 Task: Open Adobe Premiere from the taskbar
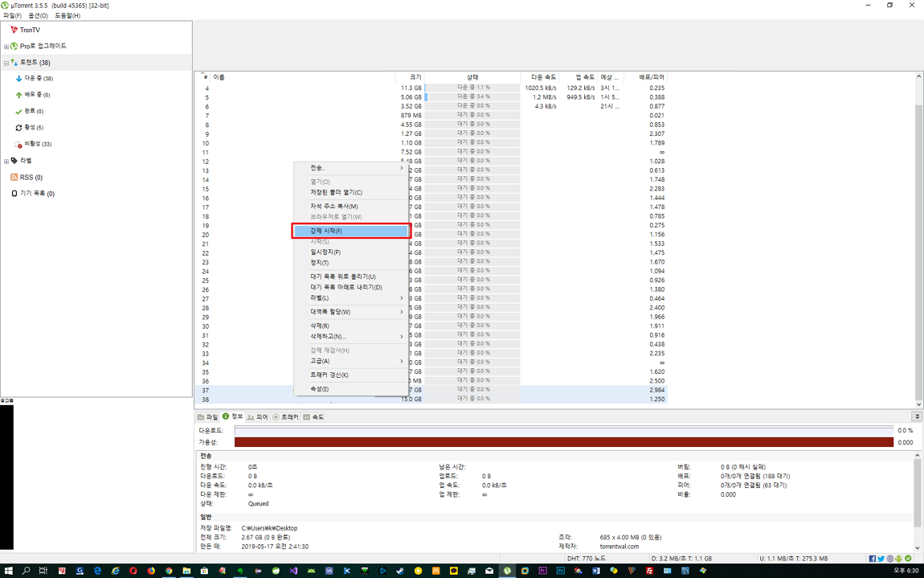coord(543,571)
